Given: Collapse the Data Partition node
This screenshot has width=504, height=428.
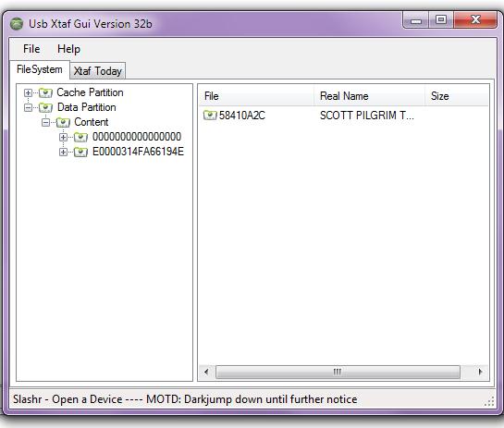Looking at the screenshot, I should [29, 107].
